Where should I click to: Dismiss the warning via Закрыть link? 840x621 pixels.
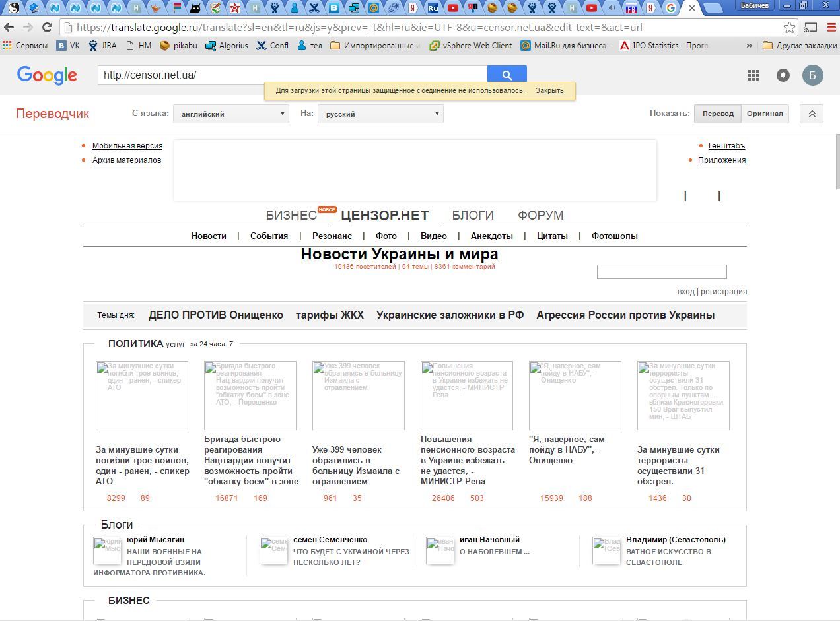coord(549,90)
